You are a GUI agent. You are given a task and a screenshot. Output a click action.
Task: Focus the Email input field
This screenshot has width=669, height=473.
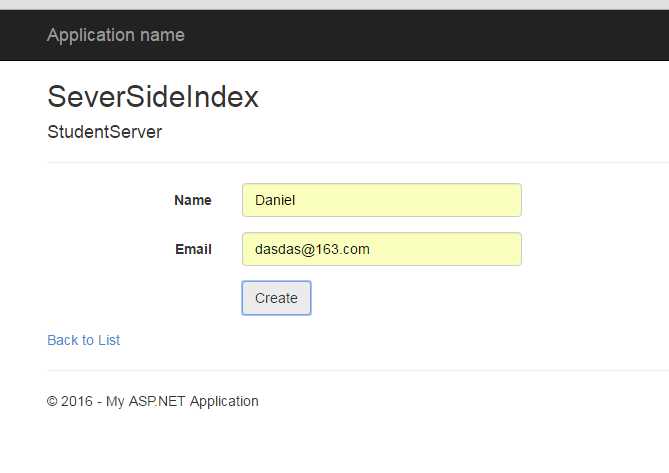click(x=381, y=249)
